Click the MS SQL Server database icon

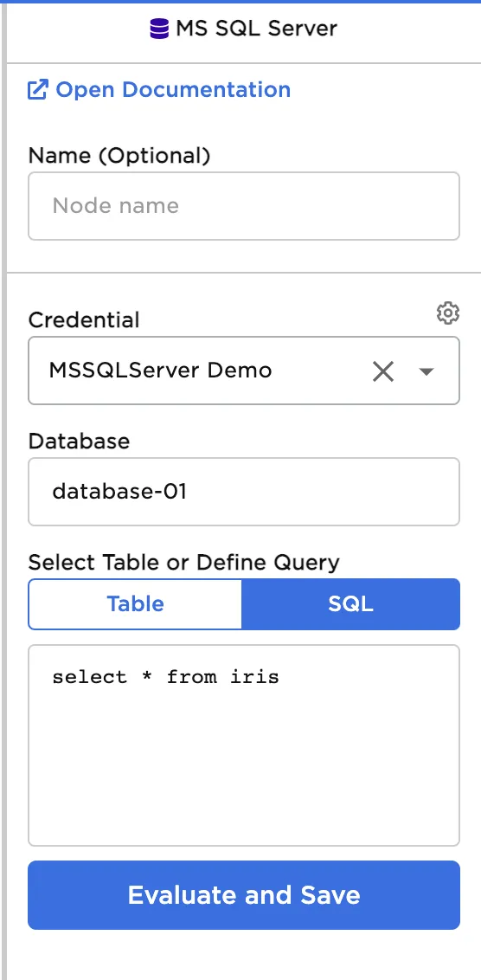click(x=159, y=29)
